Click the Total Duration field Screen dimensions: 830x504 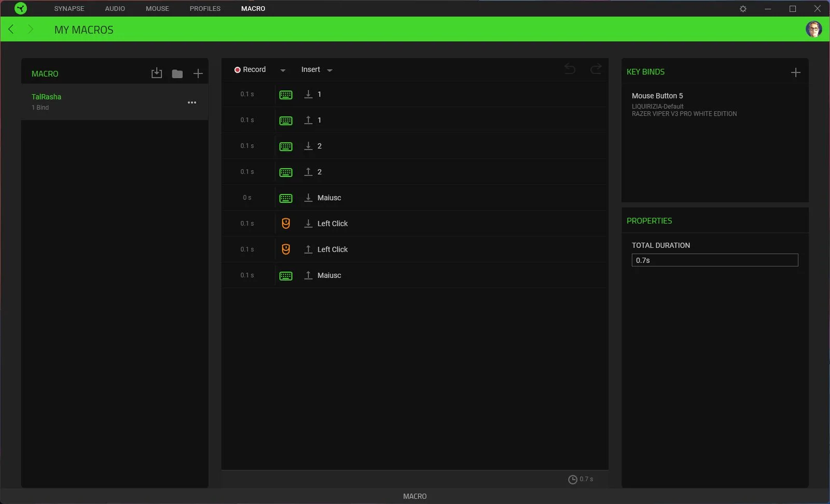[715, 260]
